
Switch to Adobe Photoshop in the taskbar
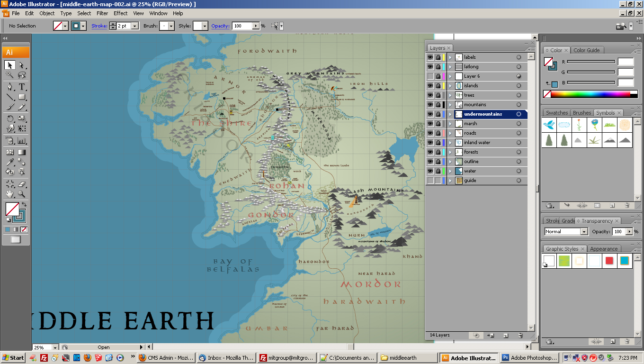pos(529,358)
